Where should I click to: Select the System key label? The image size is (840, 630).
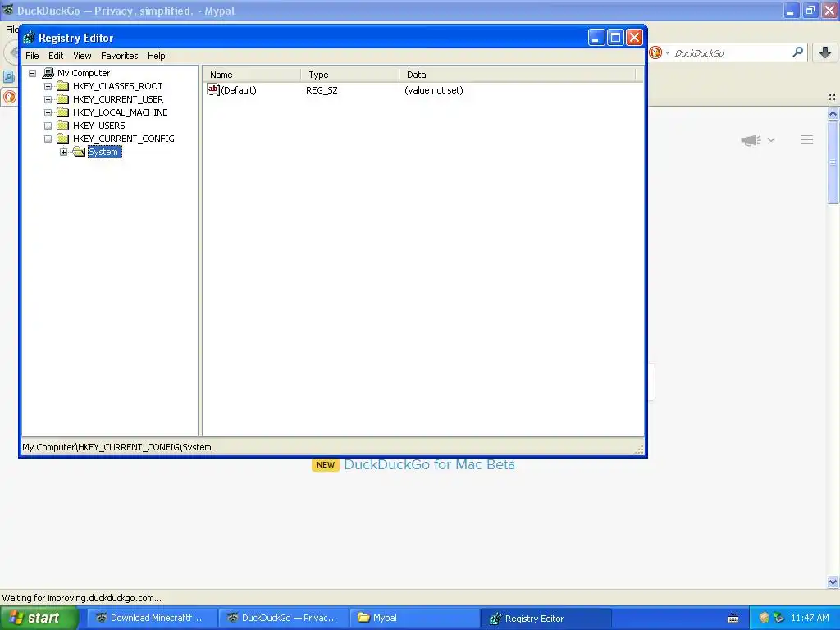click(104, 152)
